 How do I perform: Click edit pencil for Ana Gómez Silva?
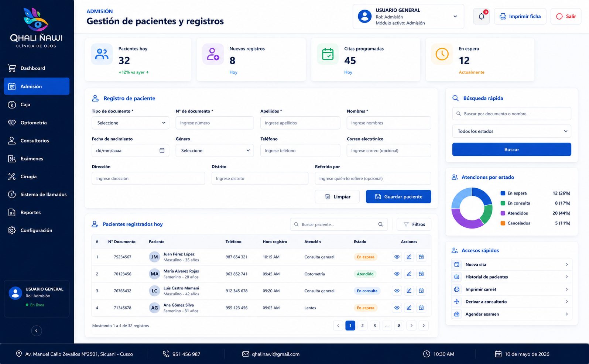[409, 308]
